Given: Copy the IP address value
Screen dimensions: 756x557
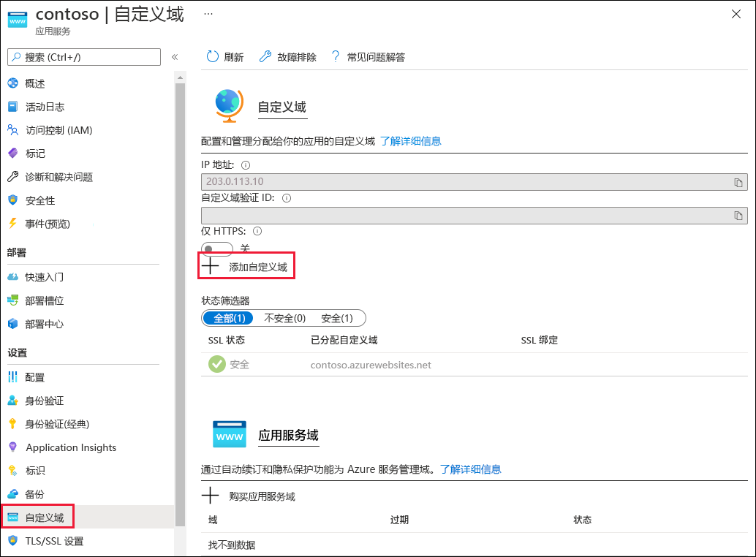Looking at the screenshot, I should pos(738,182).
